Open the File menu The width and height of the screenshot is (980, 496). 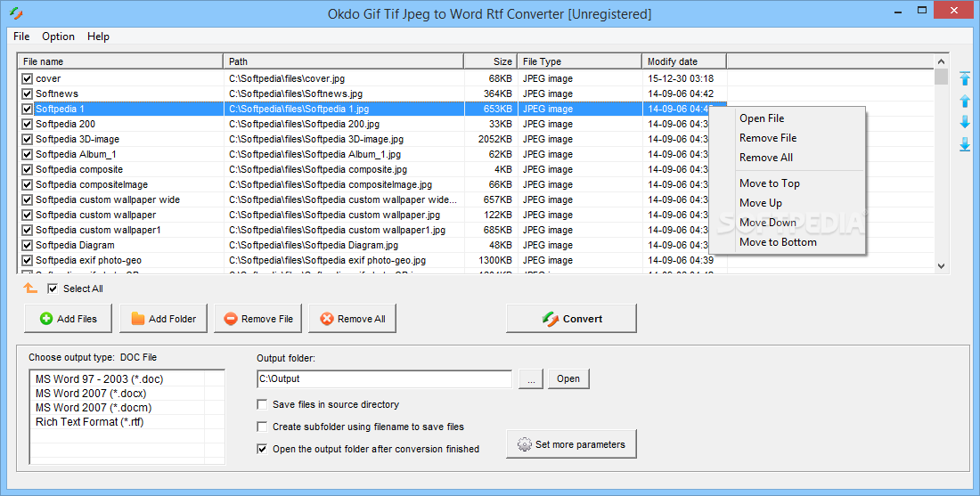point(21,37)
